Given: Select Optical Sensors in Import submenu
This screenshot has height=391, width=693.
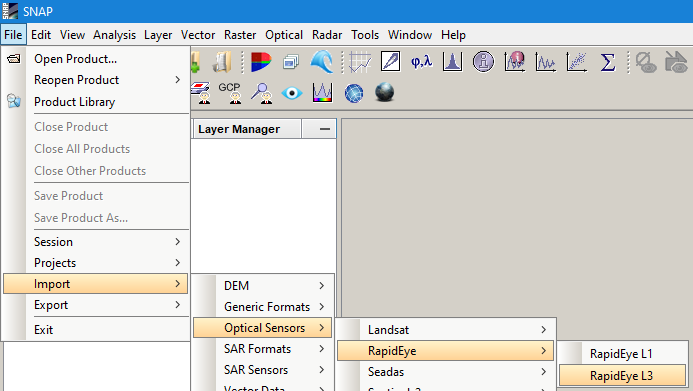Looking at the screenshot, I should click(x=263, y=328).
